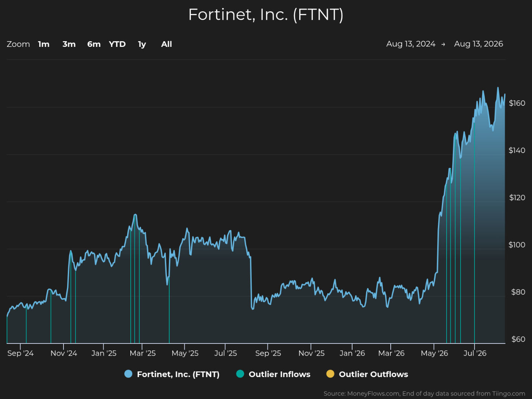The width and height of the screenshot is (532, 399).
Task: Click the May '26 axis label
Action: (x=434, y=353)
